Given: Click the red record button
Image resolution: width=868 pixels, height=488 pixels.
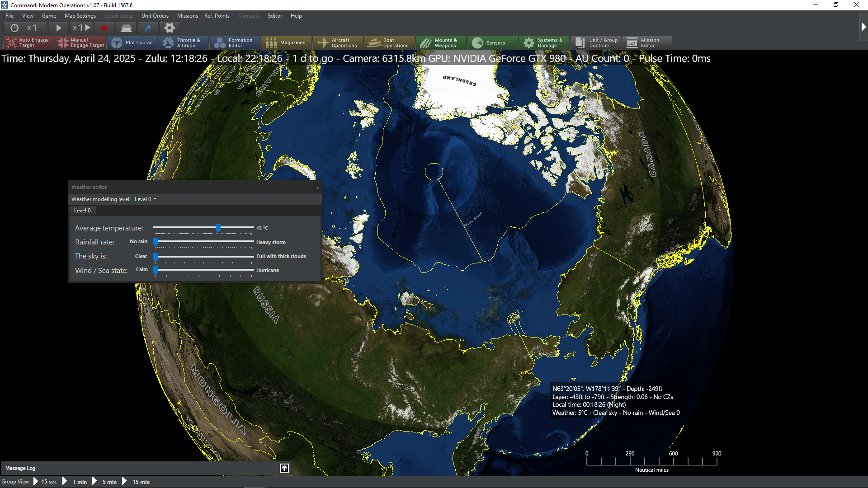Looking at the screenshot, I should point(104,28).
